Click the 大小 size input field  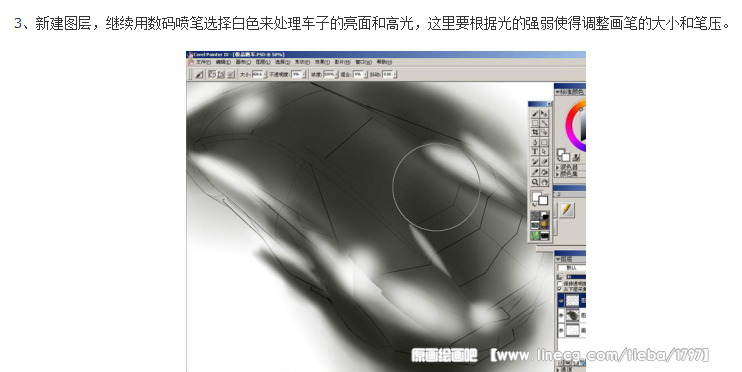pyautogui.click(x=258, y=74)
